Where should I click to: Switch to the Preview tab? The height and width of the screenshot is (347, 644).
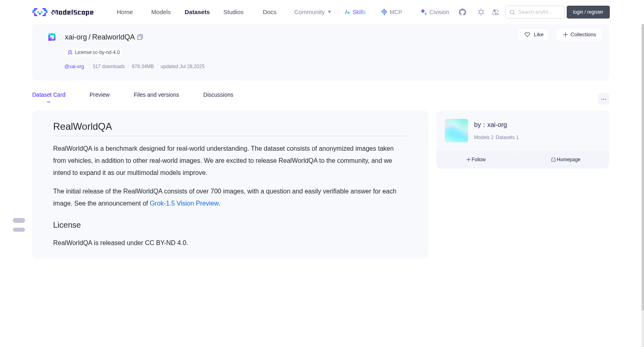coord(99,95)
